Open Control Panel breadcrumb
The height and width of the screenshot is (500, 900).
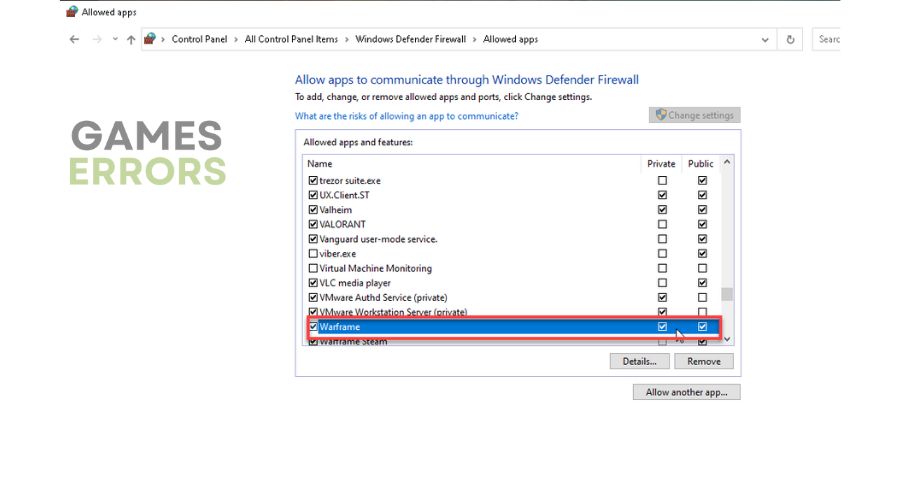click(199, 39)
